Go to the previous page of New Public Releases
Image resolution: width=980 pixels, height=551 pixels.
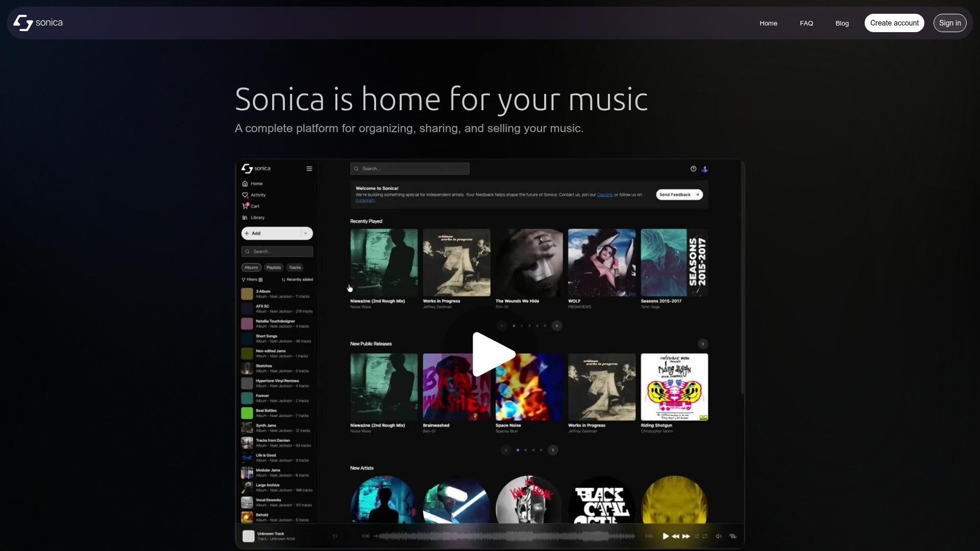tap(506, 450)
